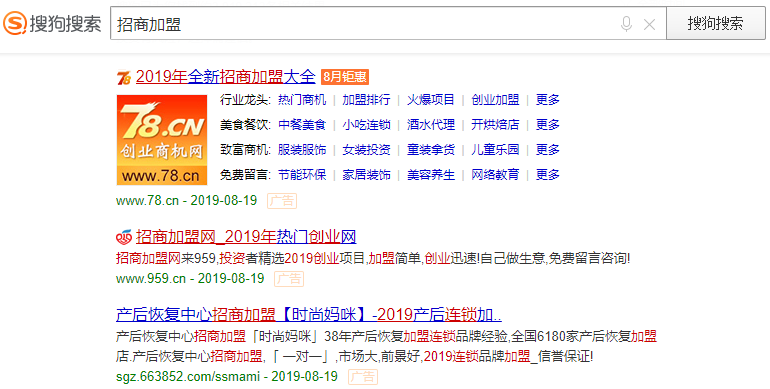This screenshot has height=389, width=770.
Task: Click 广告 tag under sgz.663852.com result
Action: [x=363, y=377]
